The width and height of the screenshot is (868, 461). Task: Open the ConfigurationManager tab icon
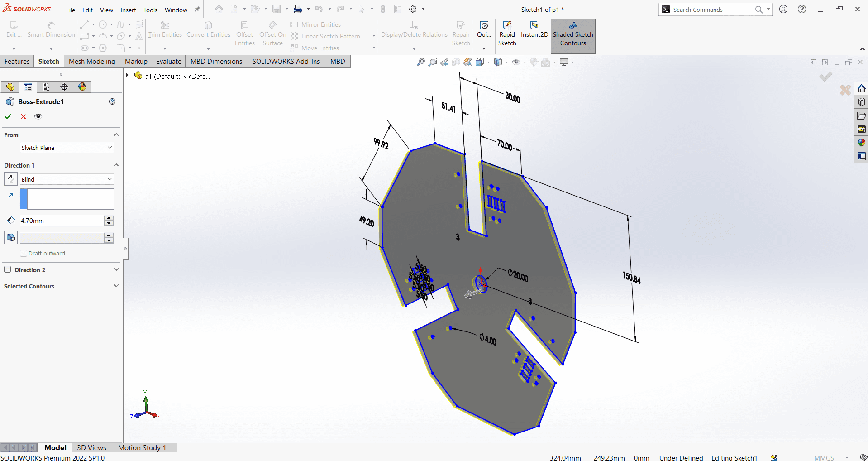point(46,87)
